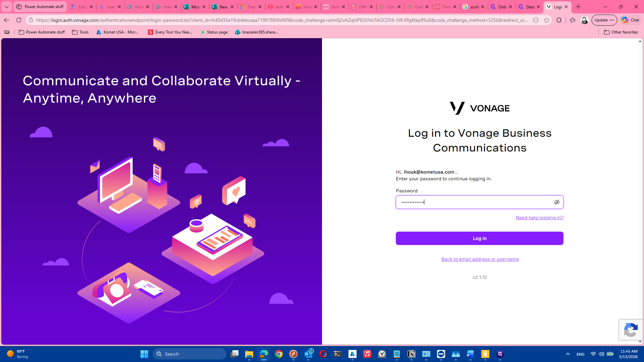The width and height of the screenshot is (644, 362).
Task: Reload the page with refresh icon
Action: point(19,20)
